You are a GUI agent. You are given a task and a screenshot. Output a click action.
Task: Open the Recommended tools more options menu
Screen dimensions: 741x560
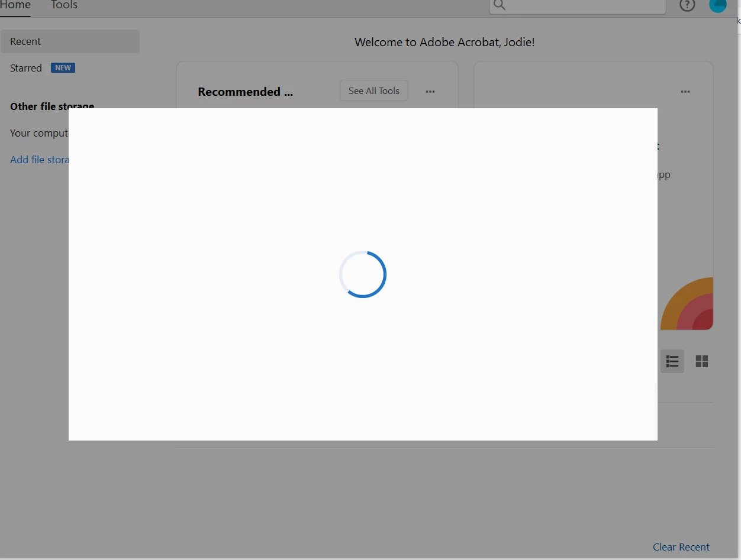click(430, 92)
